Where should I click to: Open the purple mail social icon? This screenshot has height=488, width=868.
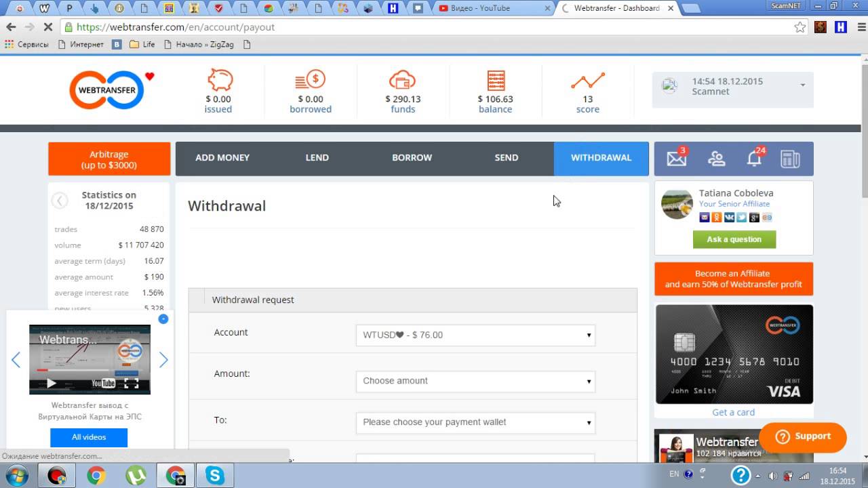click(x=705, y=218)
